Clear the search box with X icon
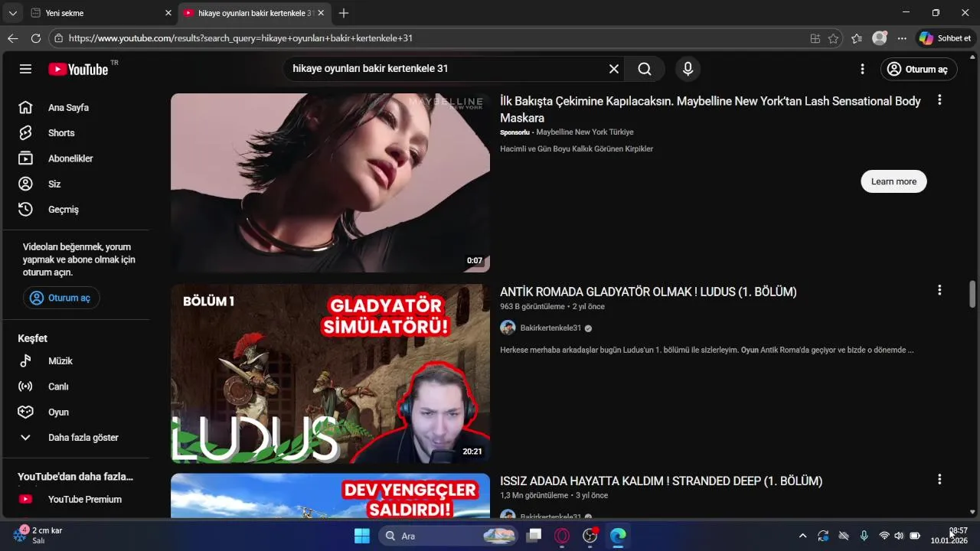 614,69
